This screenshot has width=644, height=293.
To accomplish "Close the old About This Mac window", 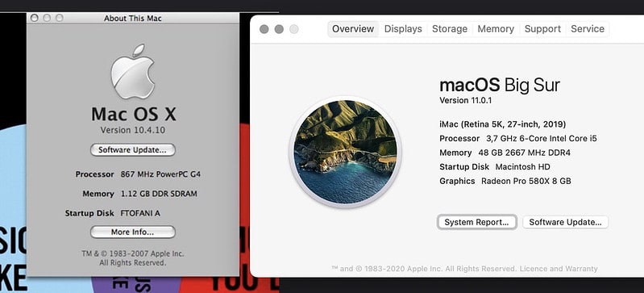I will tap(35, 18).
